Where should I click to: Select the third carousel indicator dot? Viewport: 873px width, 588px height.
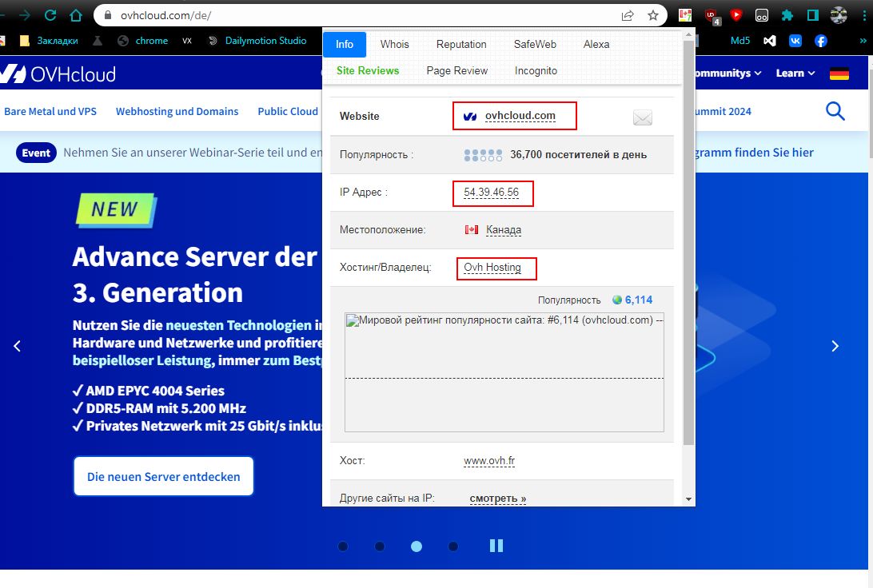coord(417,546)
